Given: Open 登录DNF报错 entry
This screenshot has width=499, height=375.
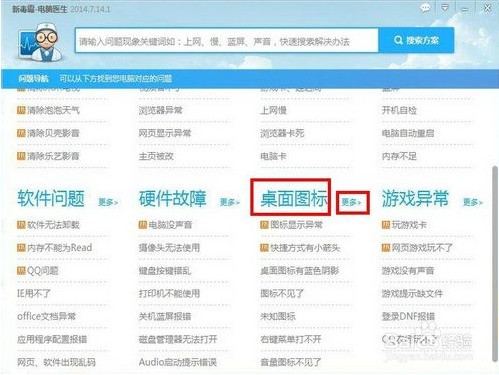Looking at the screenshot, I should coord(408,316).
